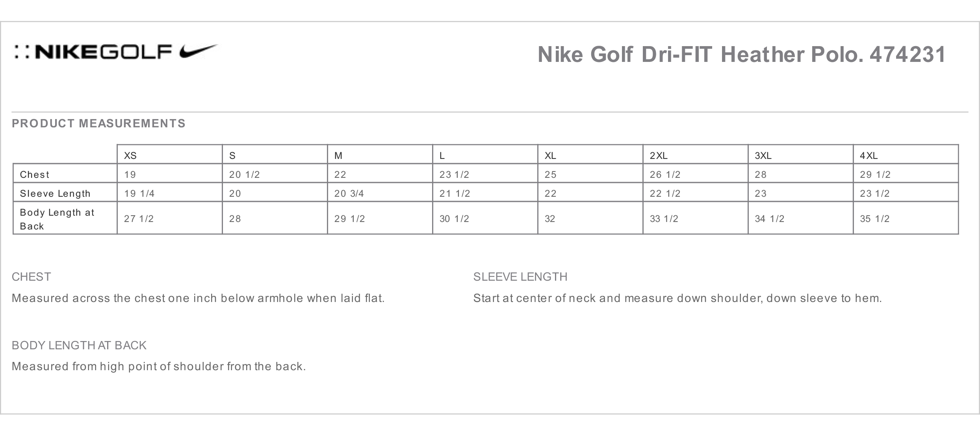Select the Sleeve Length value 20 3/4
Screen dimensions: 980x425
(x=349, y=194)
